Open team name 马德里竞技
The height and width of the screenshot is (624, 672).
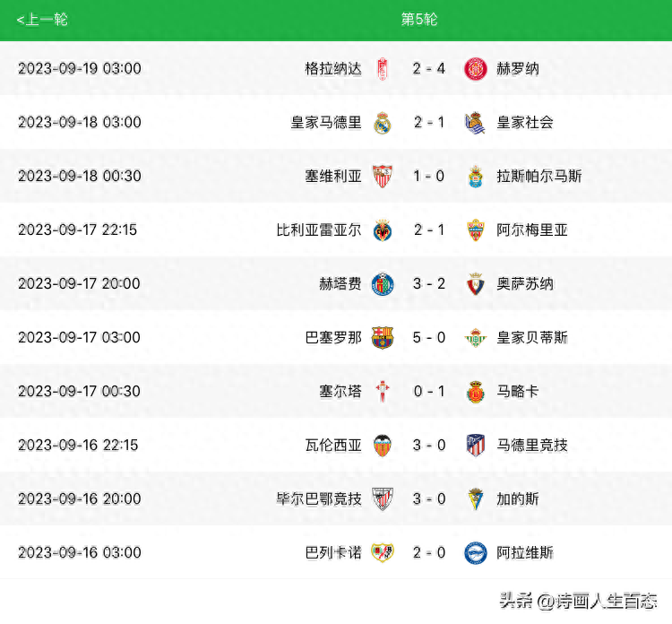point(532,446)
